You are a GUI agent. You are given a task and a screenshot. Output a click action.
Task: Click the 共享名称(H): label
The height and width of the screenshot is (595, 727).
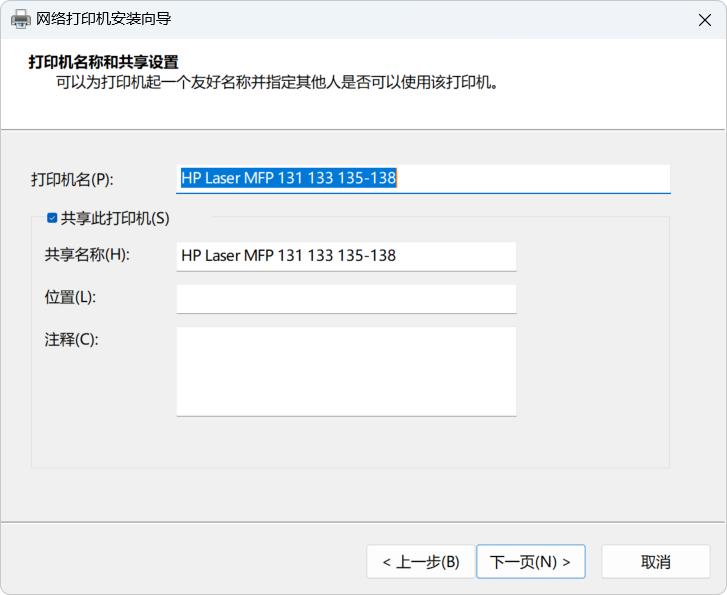87,255
